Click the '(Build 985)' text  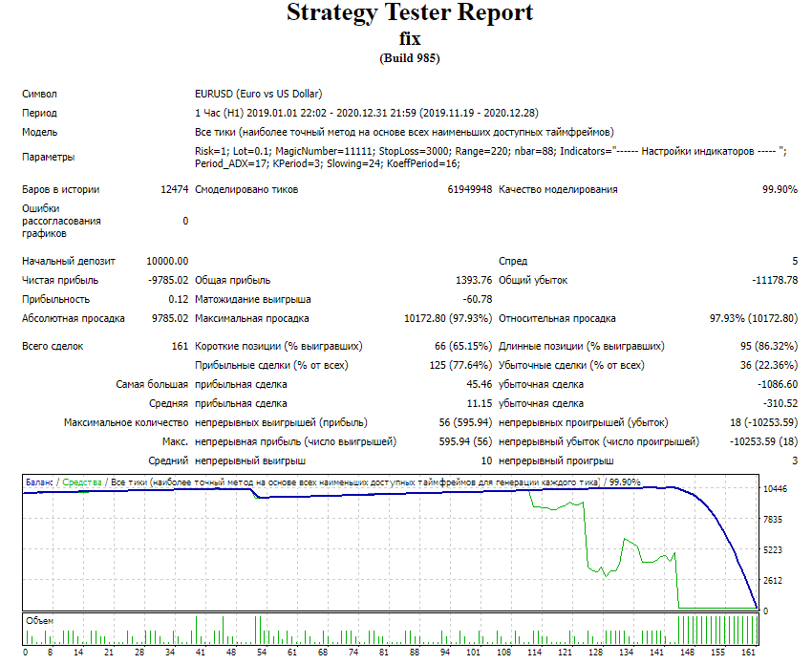point(410,58)
